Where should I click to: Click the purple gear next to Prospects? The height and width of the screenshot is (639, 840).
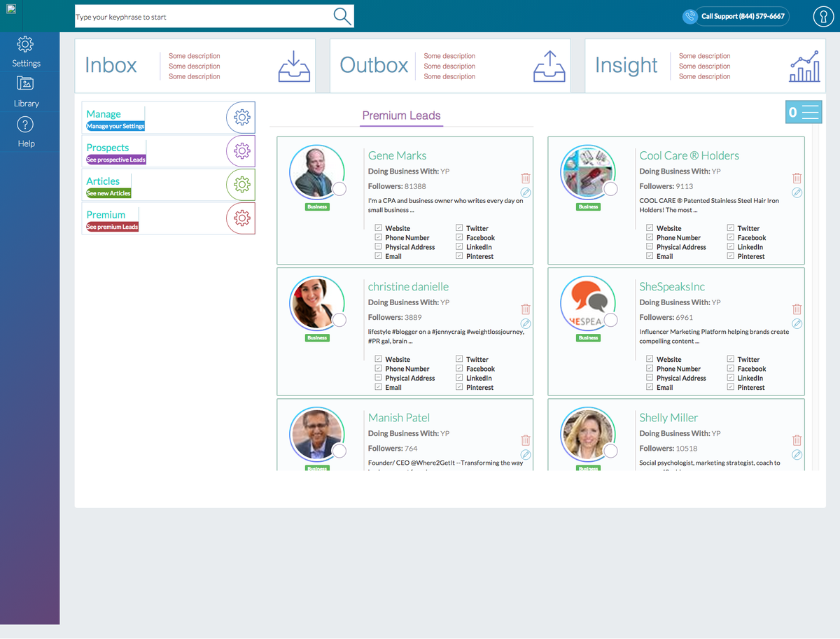coord(242,150)
